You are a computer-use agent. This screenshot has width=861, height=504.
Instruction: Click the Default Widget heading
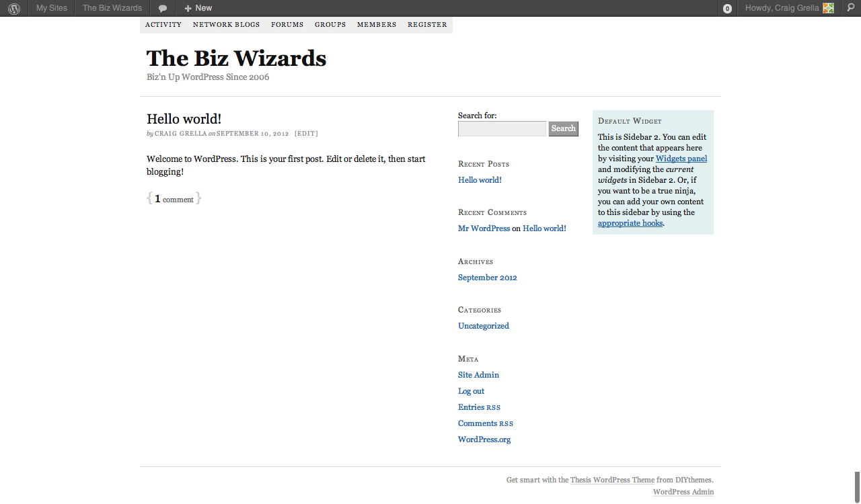pos(630,121)
